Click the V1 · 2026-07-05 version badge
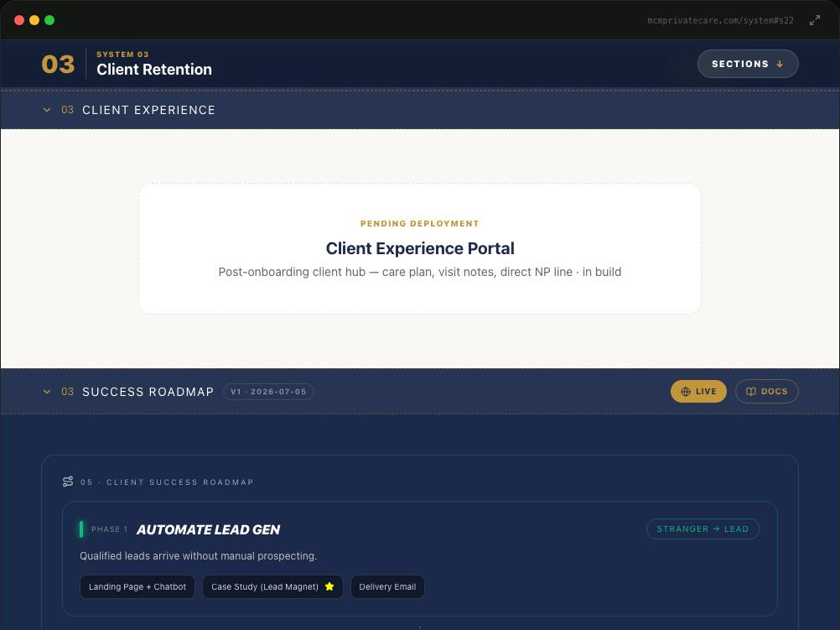The image size is (840, 630). click(x=268, y=392)
